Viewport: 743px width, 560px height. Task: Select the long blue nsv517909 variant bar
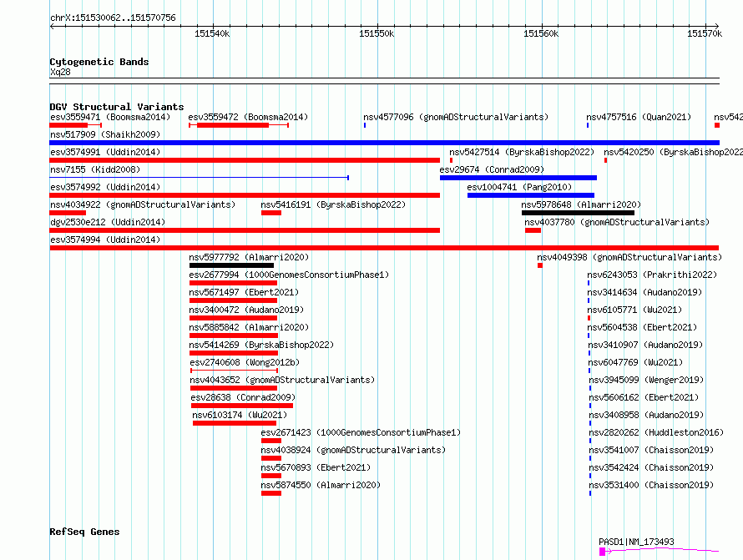click(x=384, y=143)
